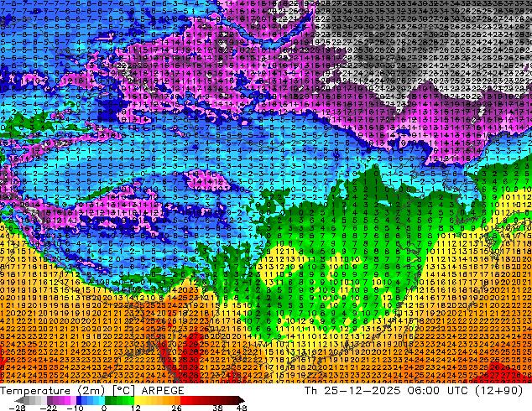Click the dark maroon right arrow end of legend
532x411 pixels.
(x=241, y=400)
